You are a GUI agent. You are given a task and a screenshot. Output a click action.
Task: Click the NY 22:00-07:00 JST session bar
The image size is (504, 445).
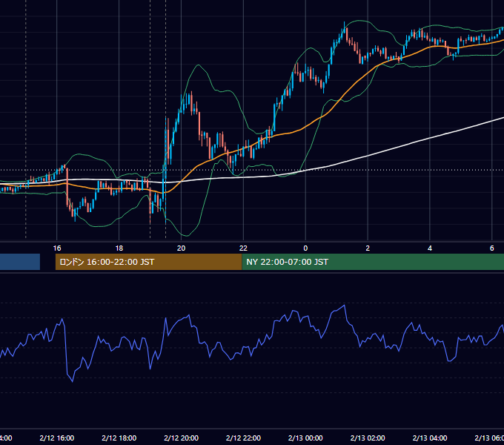373,262
